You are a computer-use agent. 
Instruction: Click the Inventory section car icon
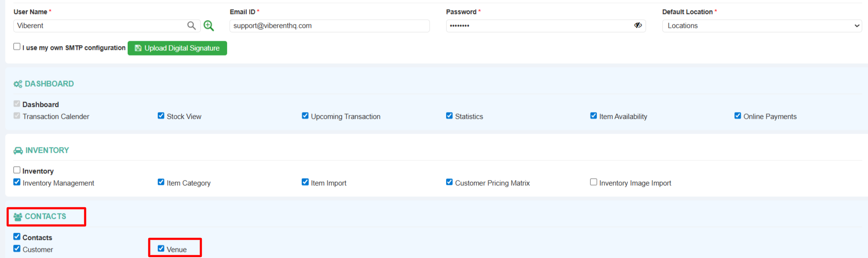[18, 151]
